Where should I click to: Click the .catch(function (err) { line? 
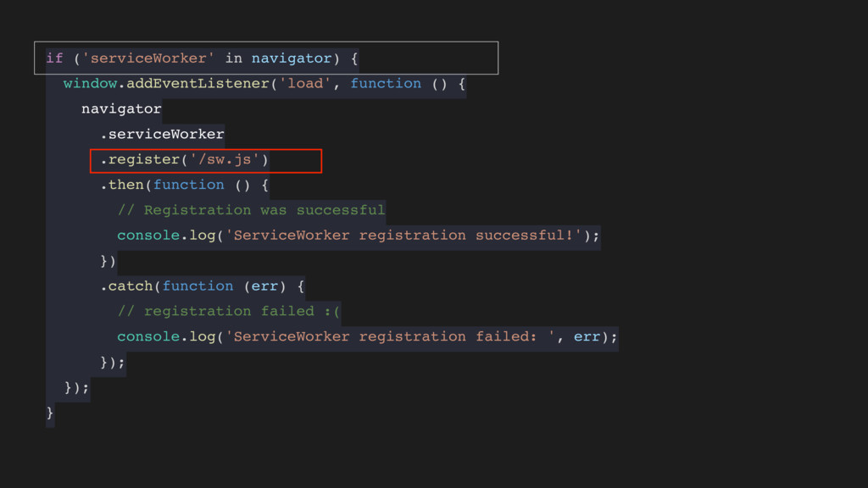pyautogui.click(x=202, y=286)
